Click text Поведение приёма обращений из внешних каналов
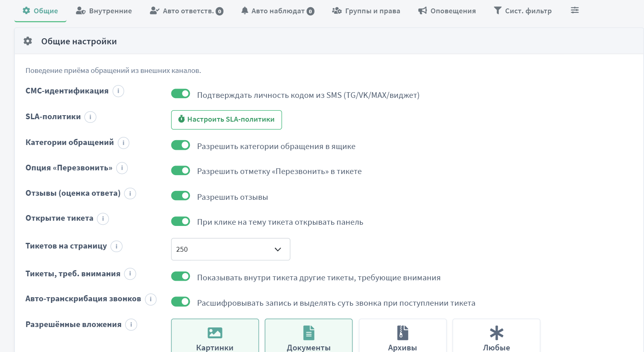 [113, 70]
